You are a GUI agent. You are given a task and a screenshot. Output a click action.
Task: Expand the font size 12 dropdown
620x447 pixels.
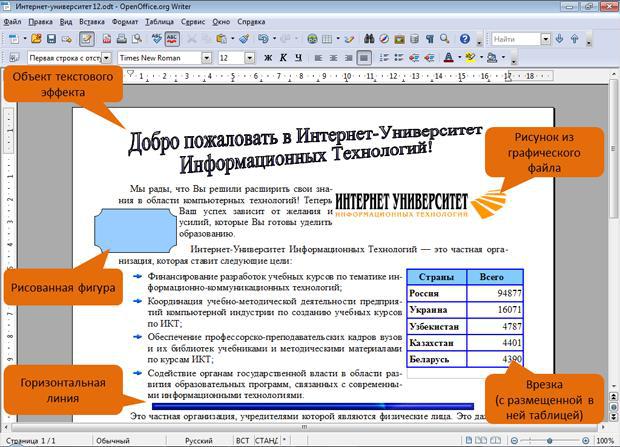pyautogui.click(x=249, y=58)
